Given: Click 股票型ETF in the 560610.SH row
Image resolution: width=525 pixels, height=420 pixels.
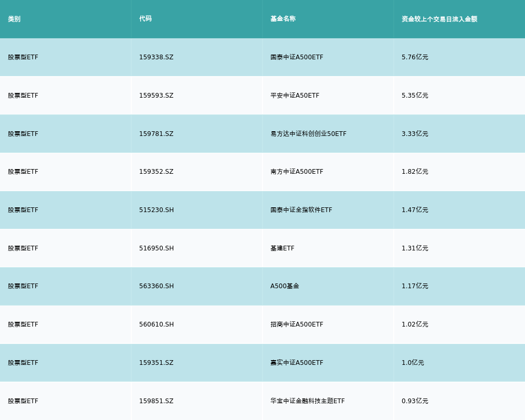Looking at the screenshot, I should tap(23, 324).
